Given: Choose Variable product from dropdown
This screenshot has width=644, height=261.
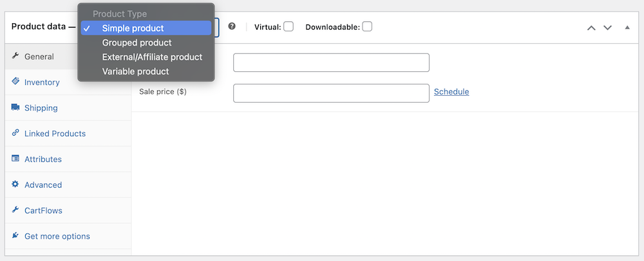Looking at the screenshot, I should 135,71.
